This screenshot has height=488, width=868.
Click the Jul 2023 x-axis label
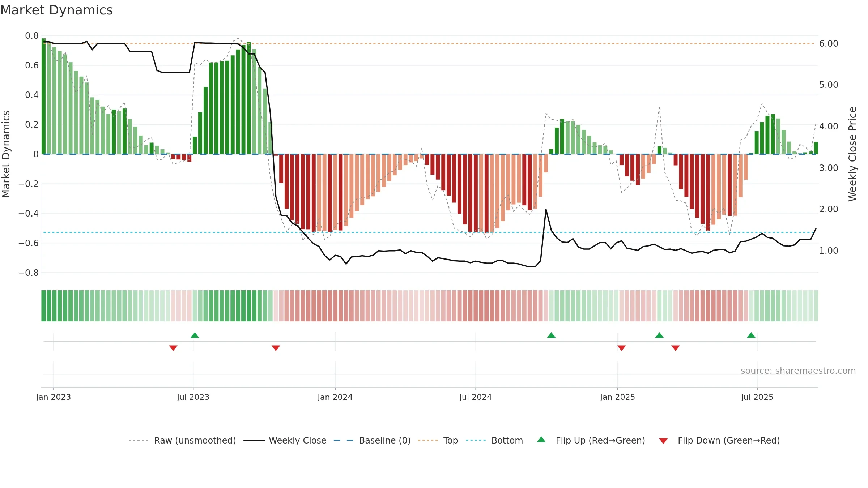tap(193, 397)
